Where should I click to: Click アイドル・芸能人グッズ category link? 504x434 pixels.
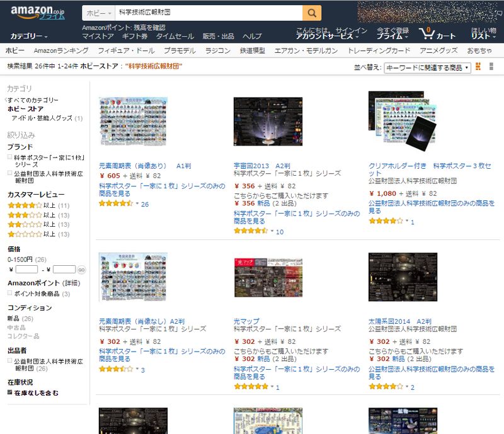(x=42, y=118)
